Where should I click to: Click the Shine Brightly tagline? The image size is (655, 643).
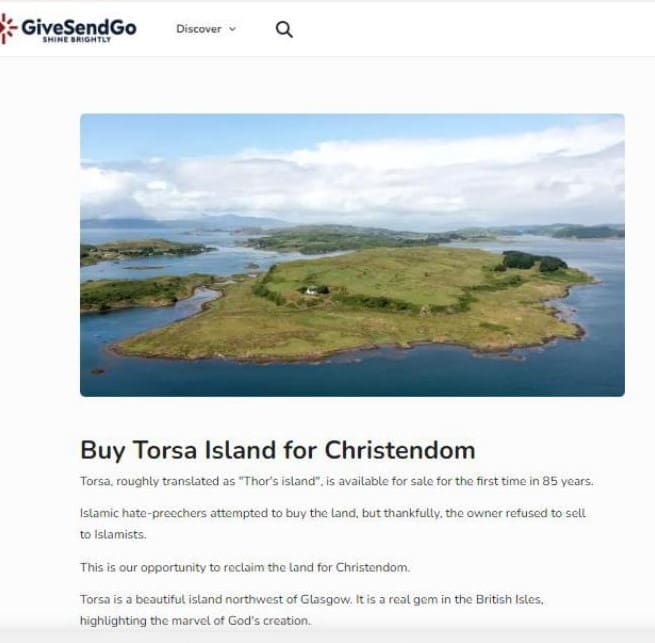click(x=76, y=40)
